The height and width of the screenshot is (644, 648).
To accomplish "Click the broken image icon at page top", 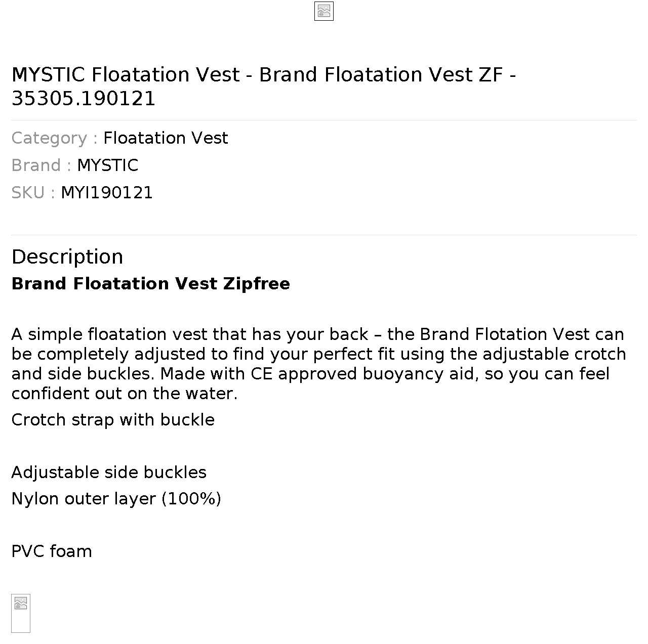I will click(324, 11).
